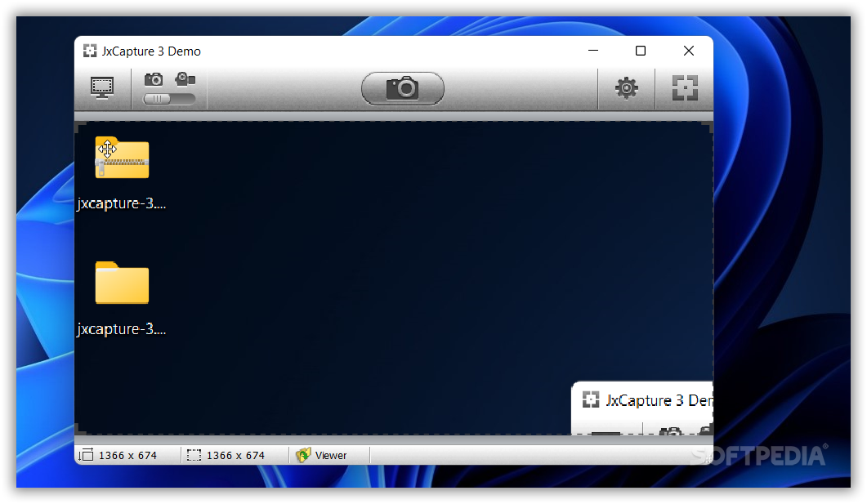The height and width of the screenshot is (504, 867).
Task: Click the JxCapture logo in the nested preview window
Action: click(591, 399)
